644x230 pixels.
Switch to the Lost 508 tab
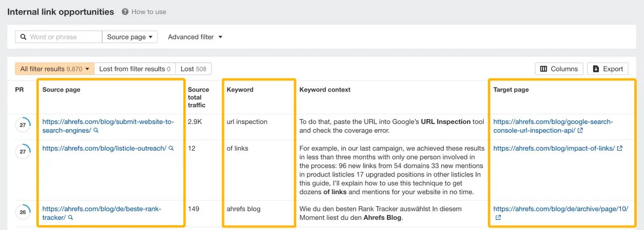[x=193, y=69]
